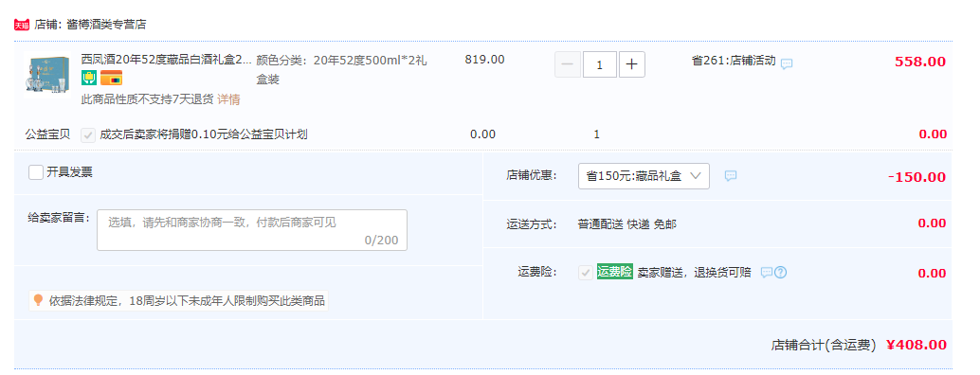Click the discount amount -150.00
Screen dimensions: 980x375
click(x=916, y=176)
